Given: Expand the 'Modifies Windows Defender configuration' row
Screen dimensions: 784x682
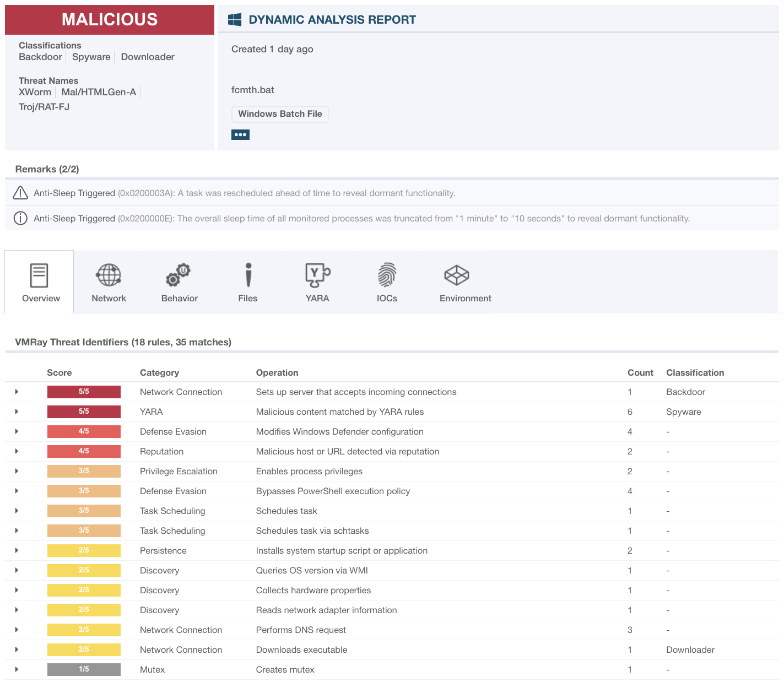Looking at the screenshot, I should 17,431.
